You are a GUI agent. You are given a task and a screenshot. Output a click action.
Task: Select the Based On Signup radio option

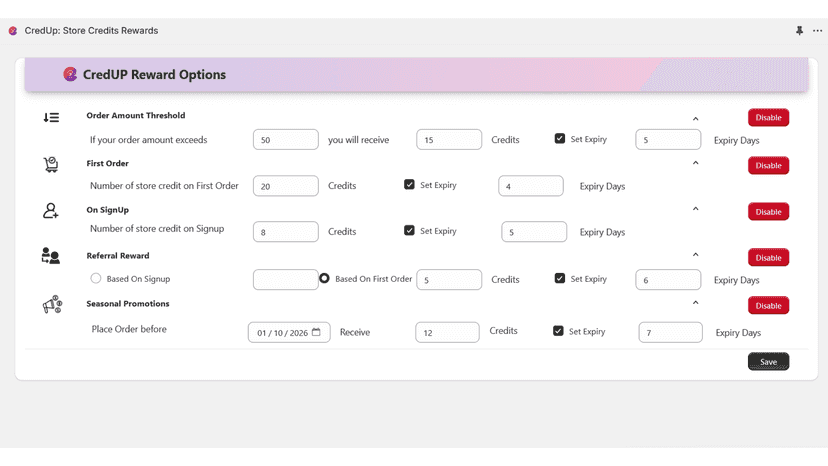tap(96, 278)
